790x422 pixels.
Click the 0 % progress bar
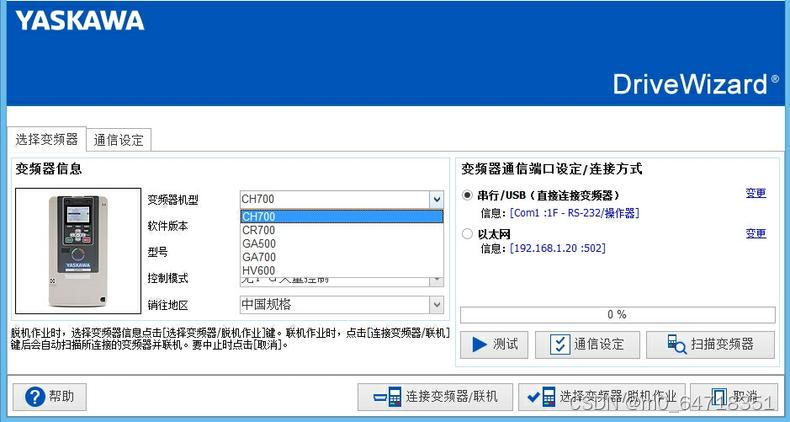coord(618,315)
